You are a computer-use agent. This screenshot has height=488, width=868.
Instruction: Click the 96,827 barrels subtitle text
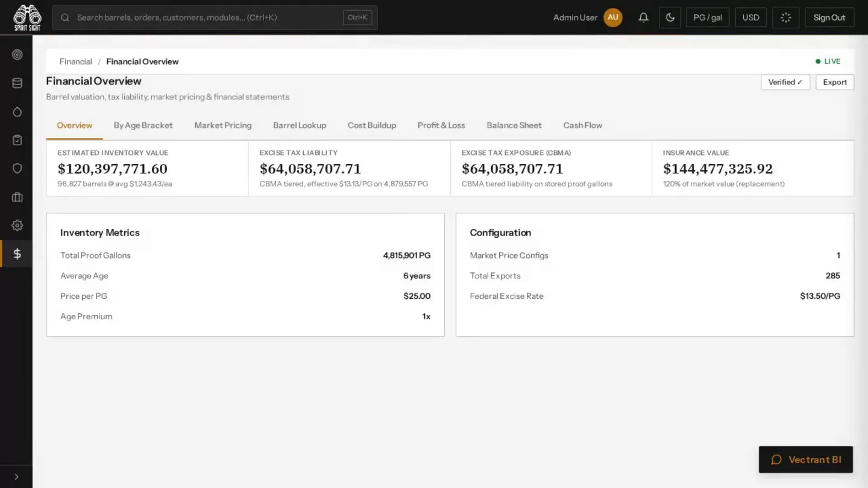[115, 184]
